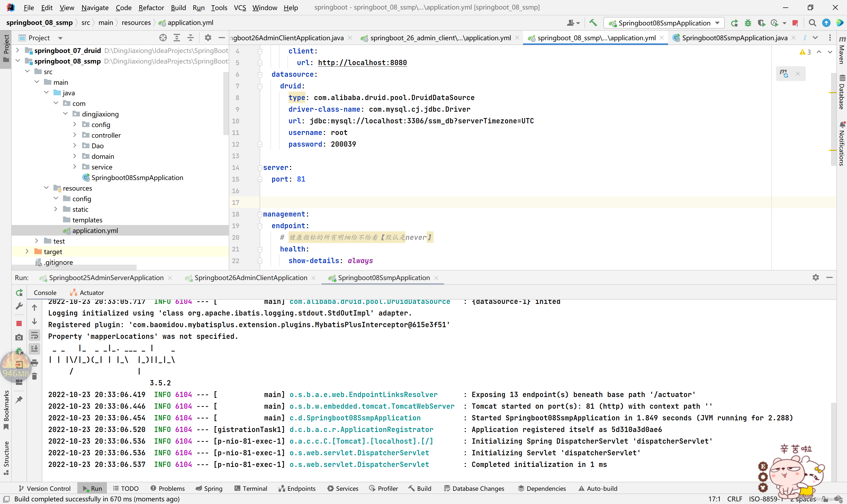Toggle tool window bars icon in status bar

[6, 499]
